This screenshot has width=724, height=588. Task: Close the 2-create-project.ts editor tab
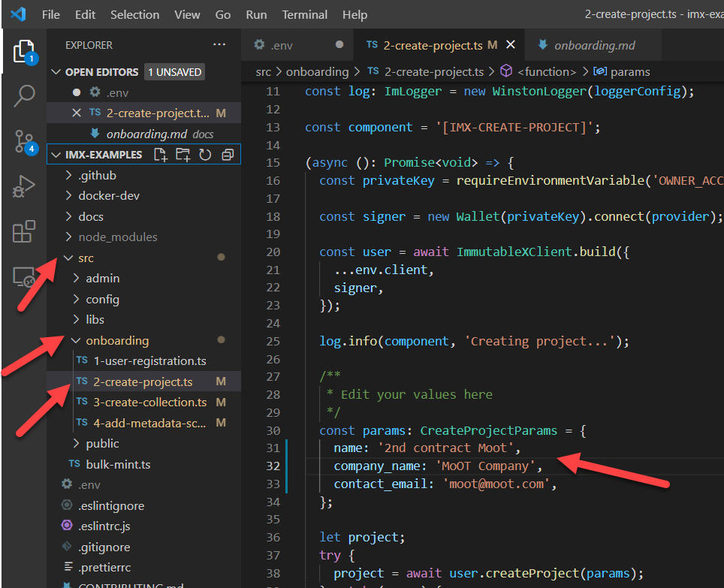point(511,45)
